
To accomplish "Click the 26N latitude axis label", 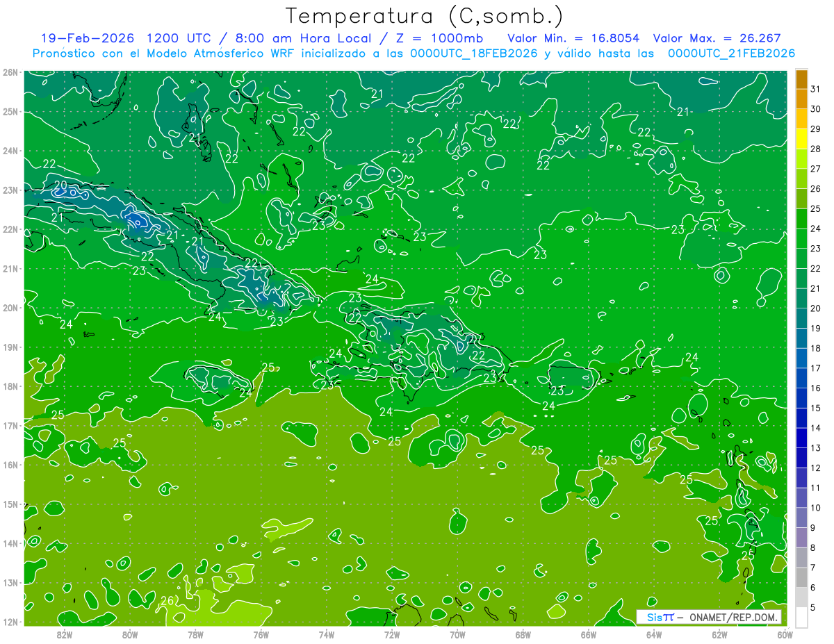I will tap(10, 72).
